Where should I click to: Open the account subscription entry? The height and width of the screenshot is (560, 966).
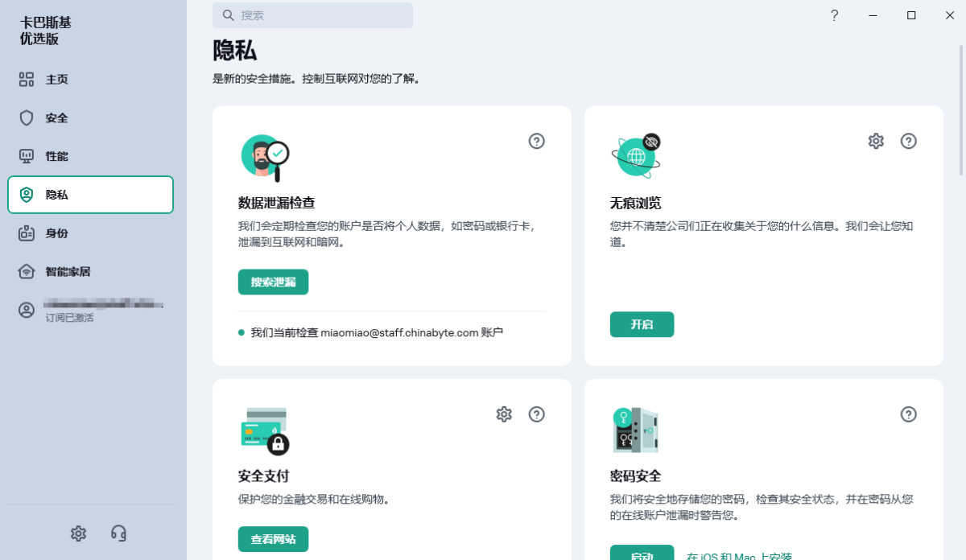click(89, 309)
